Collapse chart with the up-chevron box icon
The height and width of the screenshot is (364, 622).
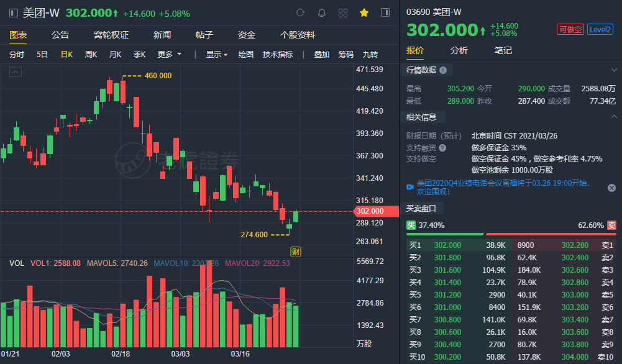[16, 72]
